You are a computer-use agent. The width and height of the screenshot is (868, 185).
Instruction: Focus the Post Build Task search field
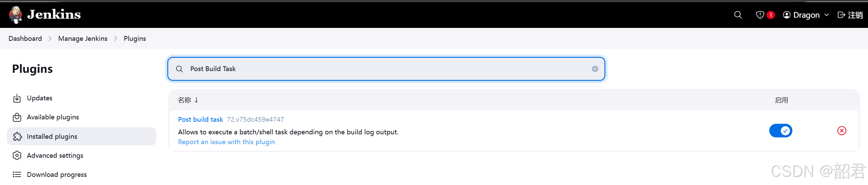tap(386, 69)
